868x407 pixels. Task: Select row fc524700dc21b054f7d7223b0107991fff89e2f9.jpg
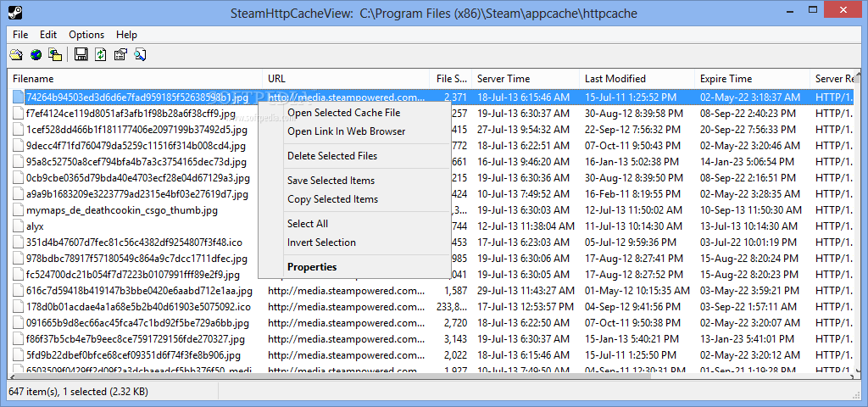coord(430,275)
